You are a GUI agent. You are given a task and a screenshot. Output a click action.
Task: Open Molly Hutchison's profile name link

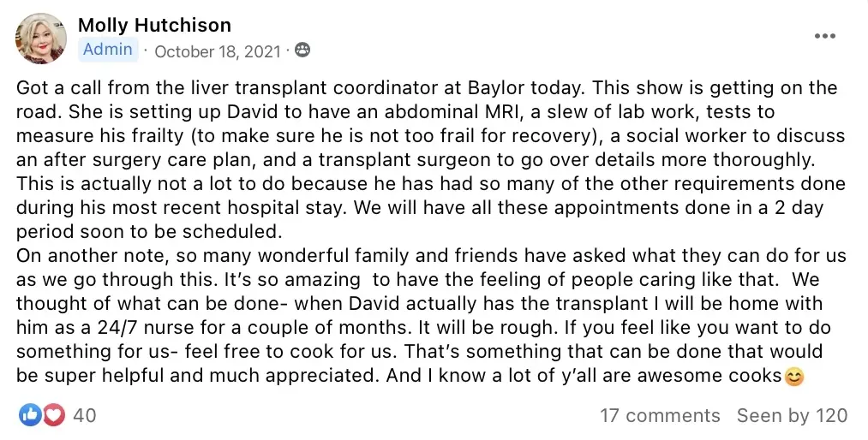pos(154,25)
